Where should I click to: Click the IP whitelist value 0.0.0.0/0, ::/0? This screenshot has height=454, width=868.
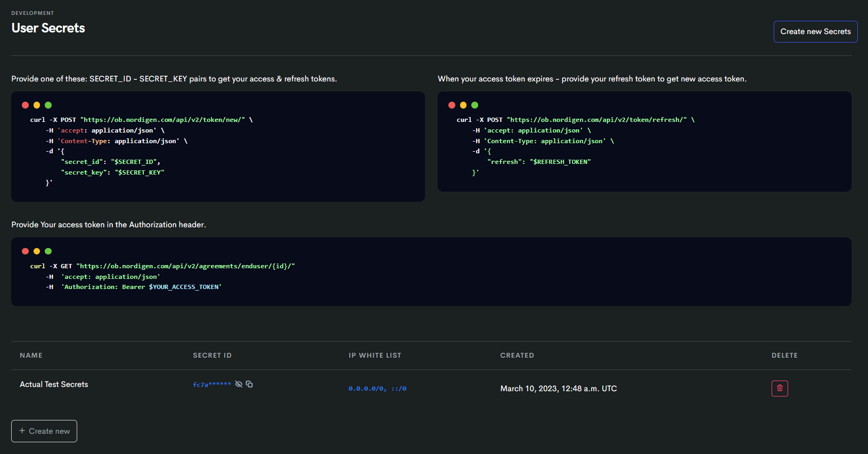click(377, 389)
